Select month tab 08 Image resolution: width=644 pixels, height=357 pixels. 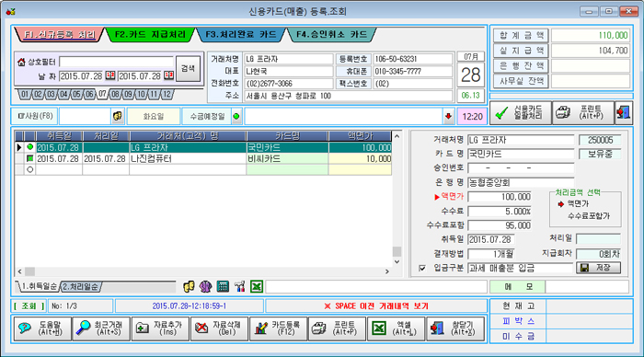click(115, 95)
